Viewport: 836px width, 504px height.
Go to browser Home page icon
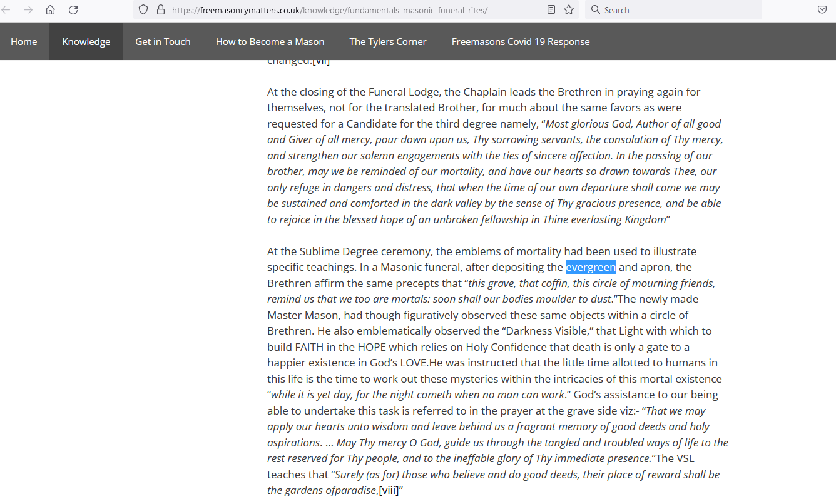point(50,10)
